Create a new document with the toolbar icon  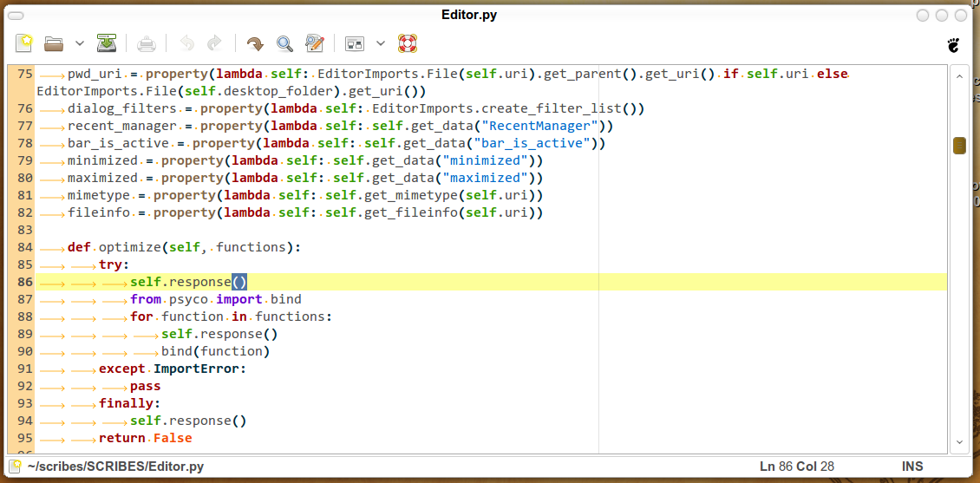point(23,43)
